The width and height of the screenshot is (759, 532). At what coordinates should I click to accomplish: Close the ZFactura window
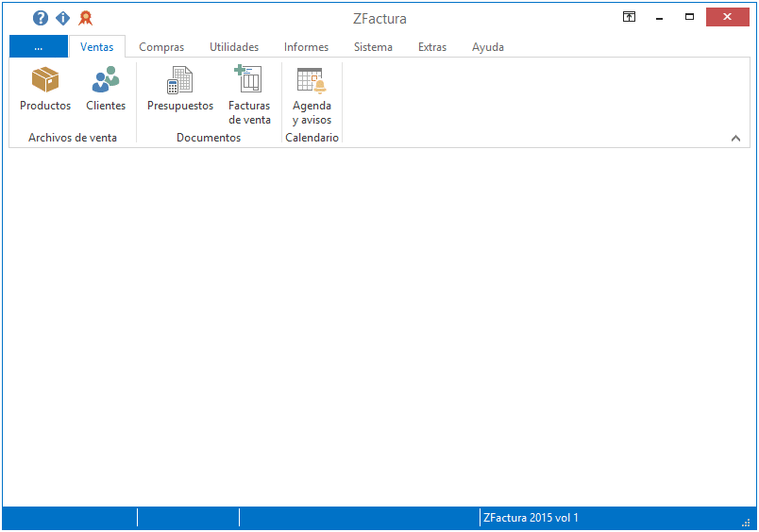click(727, 17)
